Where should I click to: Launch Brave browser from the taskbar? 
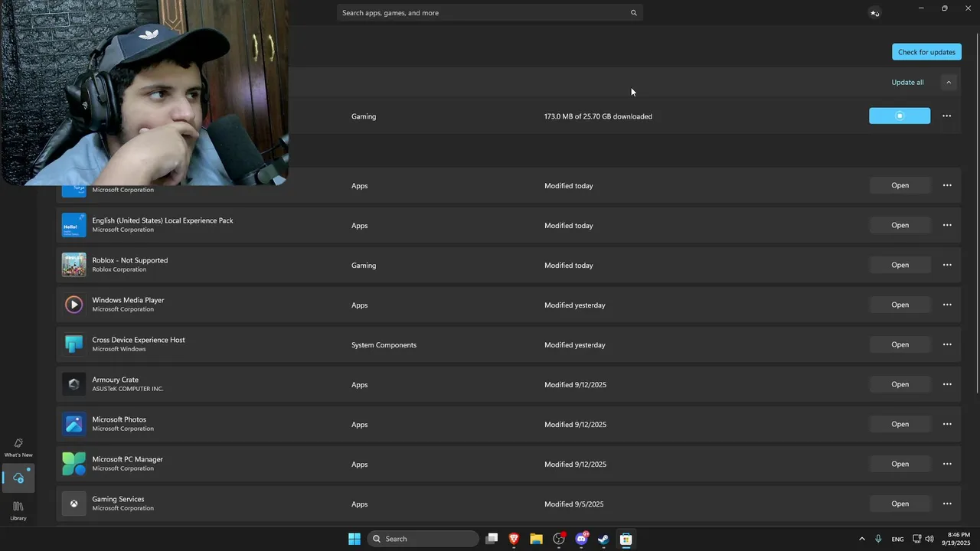(x=514, y=539)
